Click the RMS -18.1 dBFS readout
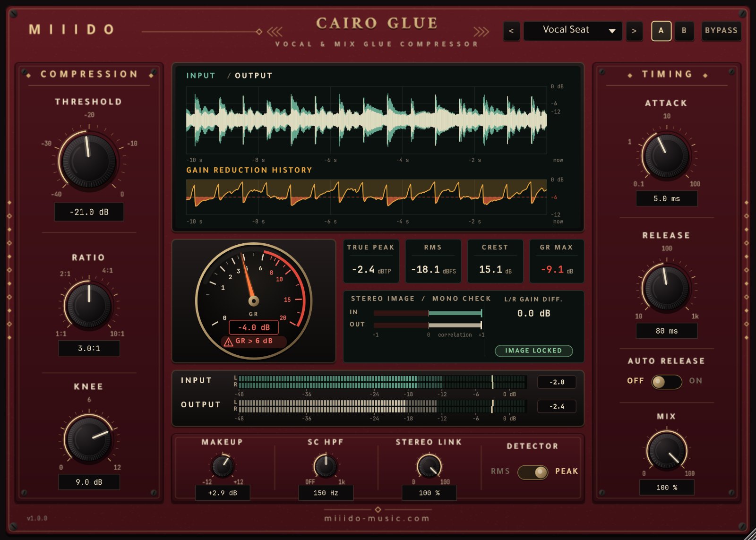This screenshot has width=756, height=540. 433,261
